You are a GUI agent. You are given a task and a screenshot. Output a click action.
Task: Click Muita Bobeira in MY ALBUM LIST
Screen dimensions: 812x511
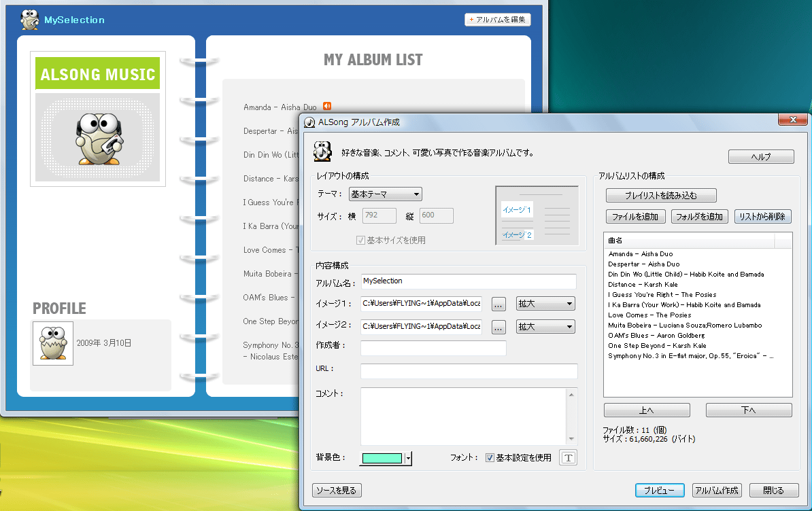point(270,274)
